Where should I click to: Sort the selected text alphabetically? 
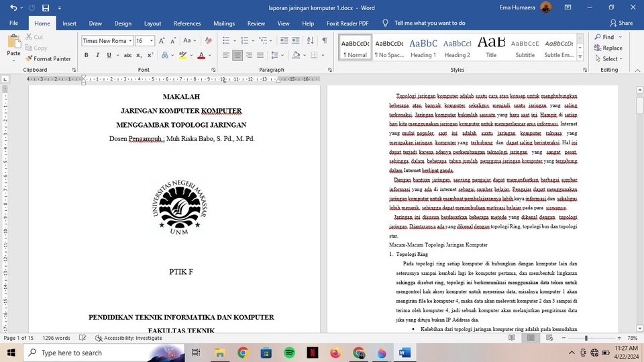[310, 40]
